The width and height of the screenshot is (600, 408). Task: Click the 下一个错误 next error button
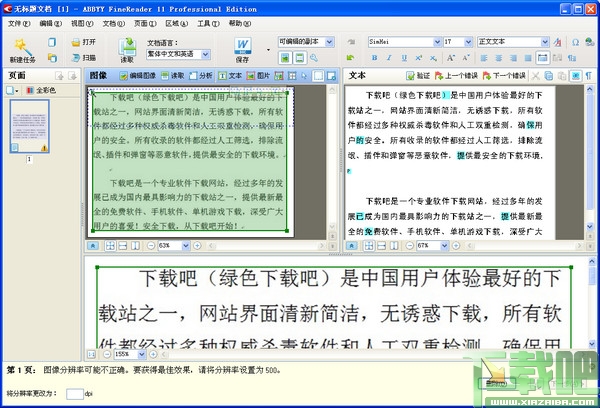(x=504, y=76)
